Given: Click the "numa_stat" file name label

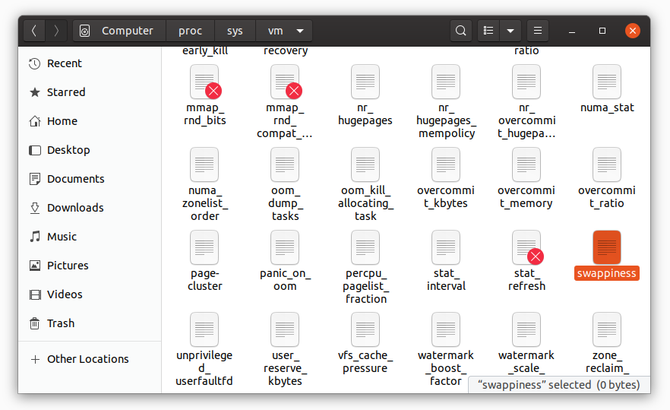Looking at the screenshot, I should point(607,108).
